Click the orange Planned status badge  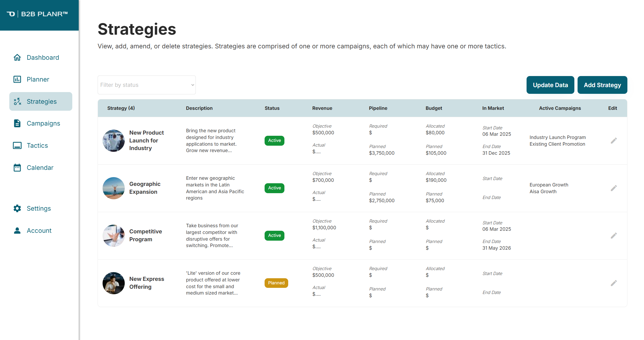[276, 283]
